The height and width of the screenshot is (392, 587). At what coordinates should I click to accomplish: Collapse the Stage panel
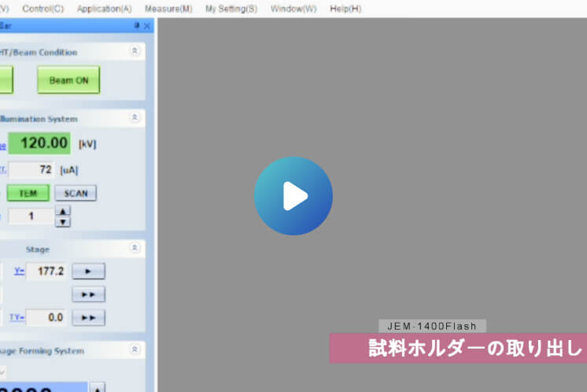[x=135, y=248]
